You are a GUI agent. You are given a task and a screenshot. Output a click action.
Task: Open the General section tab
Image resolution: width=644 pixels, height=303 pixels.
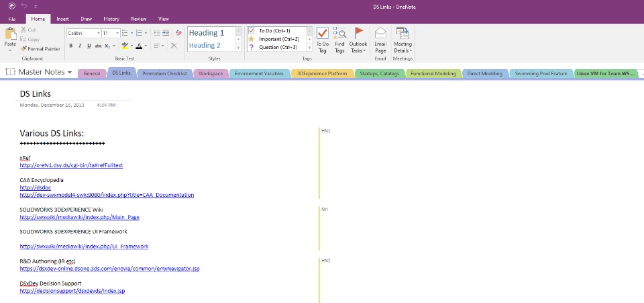point(92,74)
